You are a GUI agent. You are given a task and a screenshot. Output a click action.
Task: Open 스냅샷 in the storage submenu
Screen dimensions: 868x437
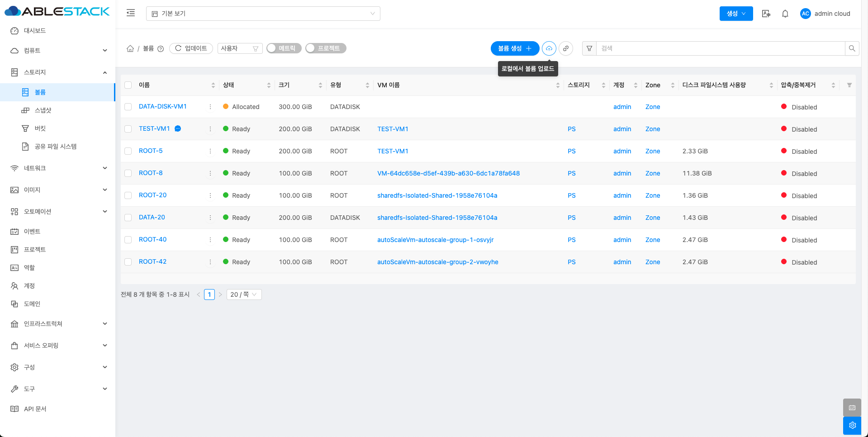point(43,110)
